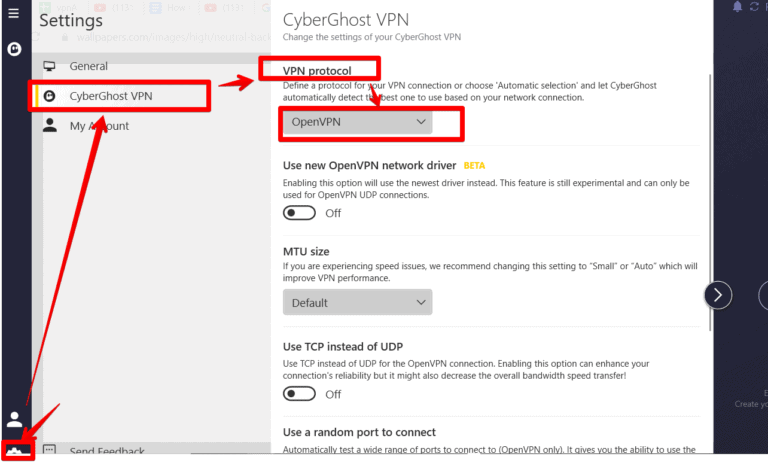The width and height of the screenshot is (768, 463).
Task: Click the Send Feedback chat icon
Action: click(49, 451)
